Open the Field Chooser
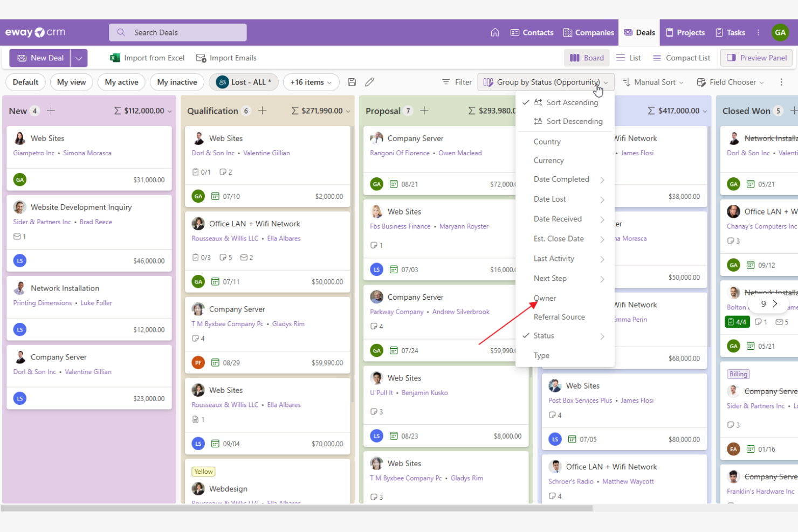The width and height of the screenshot is (798, 532). 730,82
